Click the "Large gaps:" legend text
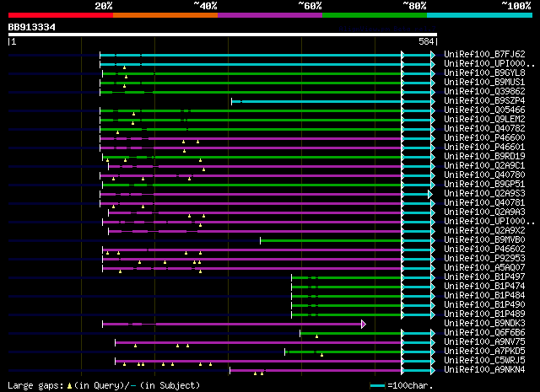 pos(35,386)
